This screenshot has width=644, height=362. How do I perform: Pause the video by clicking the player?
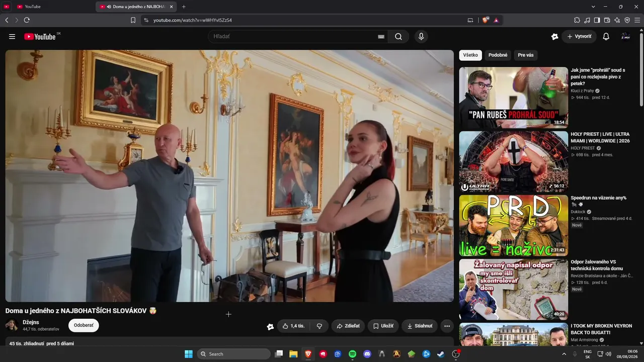click(x=229, y=175)
